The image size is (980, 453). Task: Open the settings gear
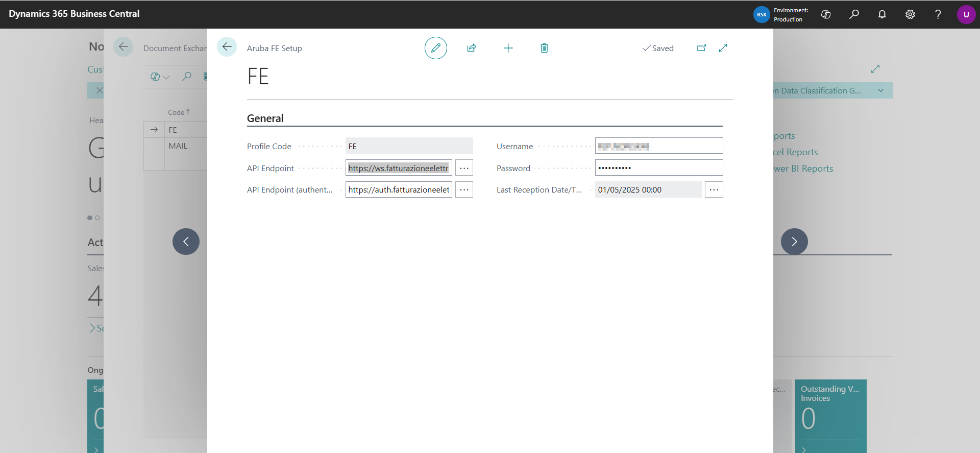(x=910, y=14)
